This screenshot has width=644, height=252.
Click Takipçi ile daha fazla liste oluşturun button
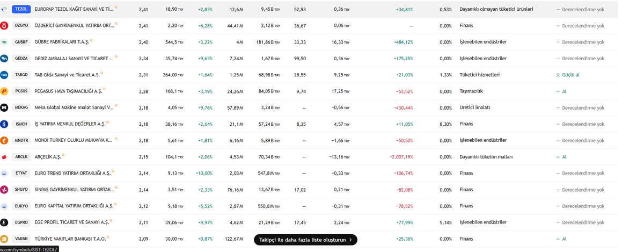(305, 240)
